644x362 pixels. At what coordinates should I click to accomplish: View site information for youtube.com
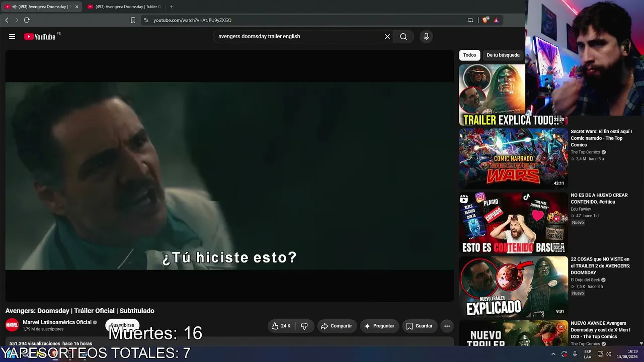pos(146,20)
